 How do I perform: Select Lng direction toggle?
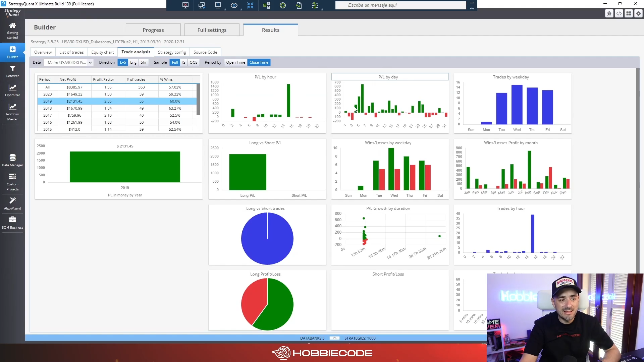[133, 62]
